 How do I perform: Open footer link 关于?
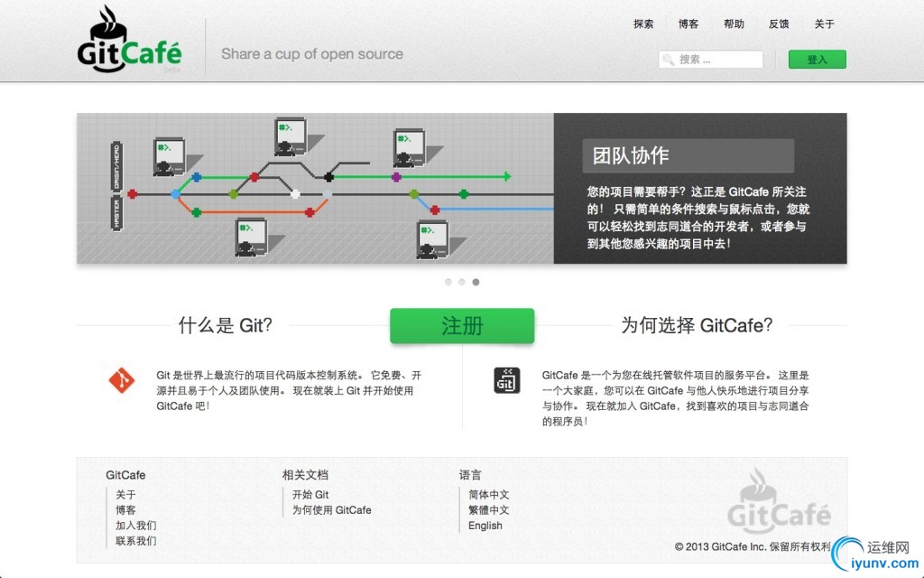(x=125, y=495)
